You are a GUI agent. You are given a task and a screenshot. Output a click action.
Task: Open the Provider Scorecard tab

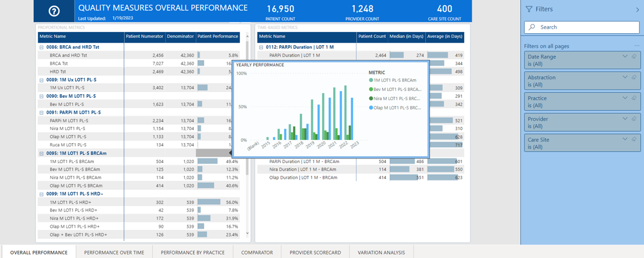[x=315, y=253]
